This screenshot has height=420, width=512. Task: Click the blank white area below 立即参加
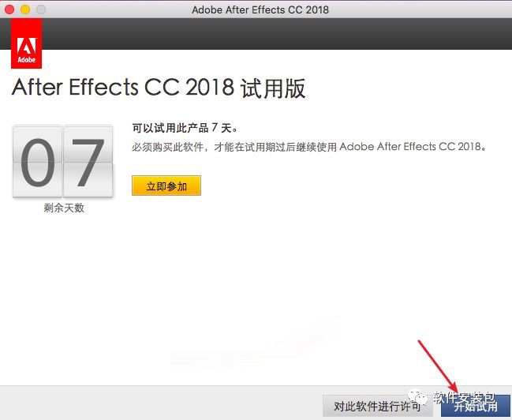(x=256, y=278)
